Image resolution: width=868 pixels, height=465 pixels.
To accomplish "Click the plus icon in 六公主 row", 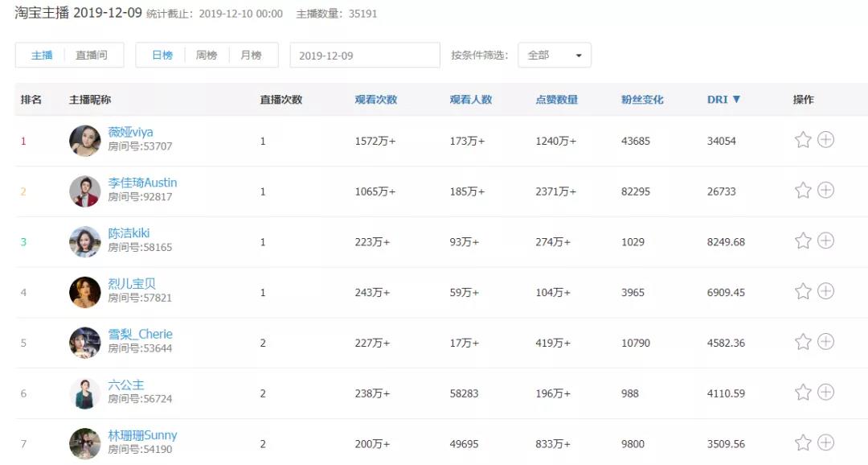I will (826, 392).
